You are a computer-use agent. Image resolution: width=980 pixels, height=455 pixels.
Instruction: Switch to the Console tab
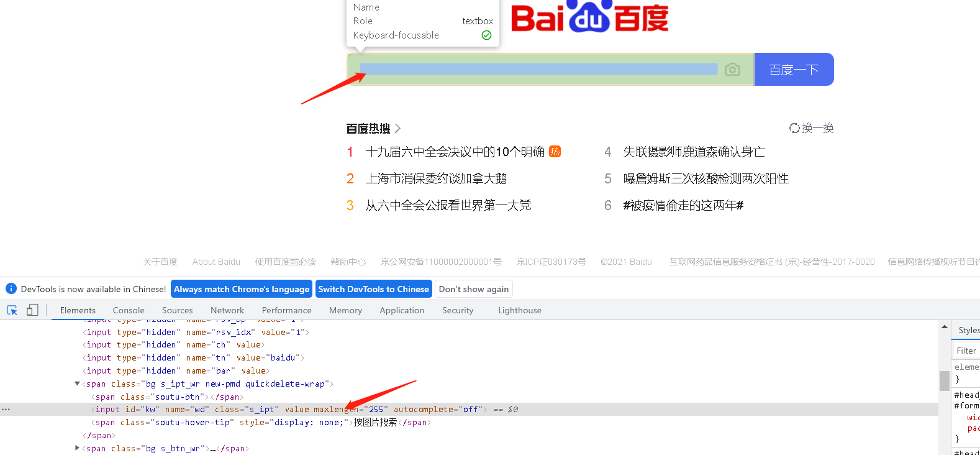click(x=129, y=310)
